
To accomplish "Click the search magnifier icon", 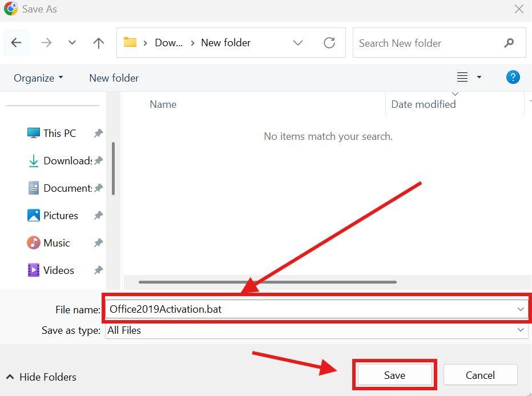I will tap(509, 43).
